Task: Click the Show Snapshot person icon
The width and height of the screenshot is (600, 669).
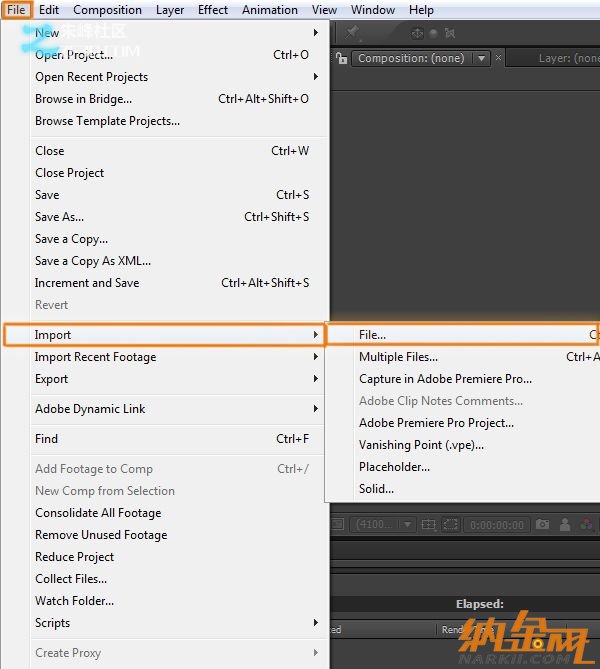Action: click(x=565, y=524)
